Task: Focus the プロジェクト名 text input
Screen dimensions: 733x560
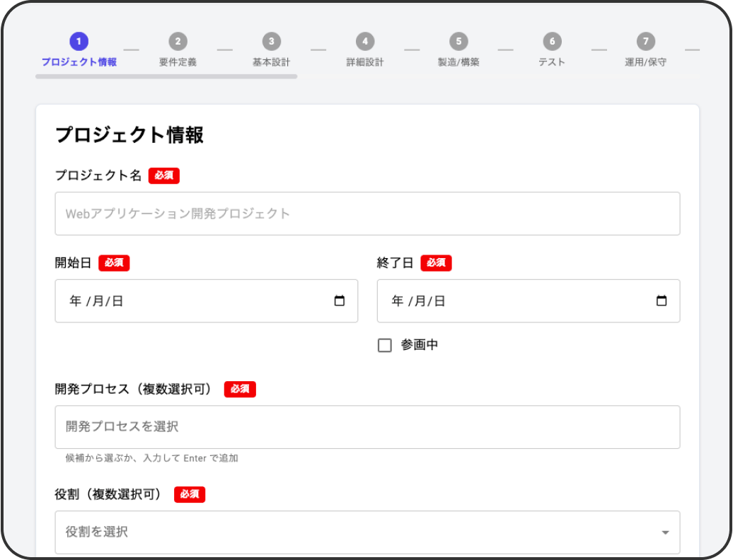Action: point(367,214)
